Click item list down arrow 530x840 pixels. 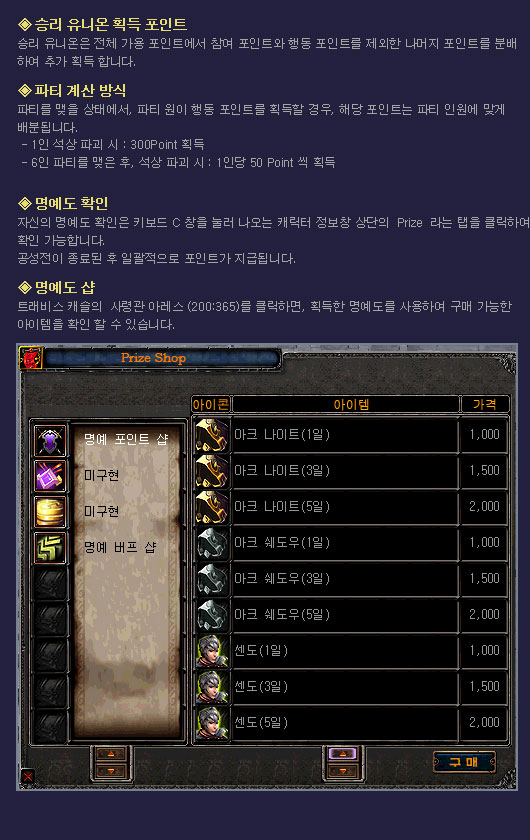click(342, 771)
